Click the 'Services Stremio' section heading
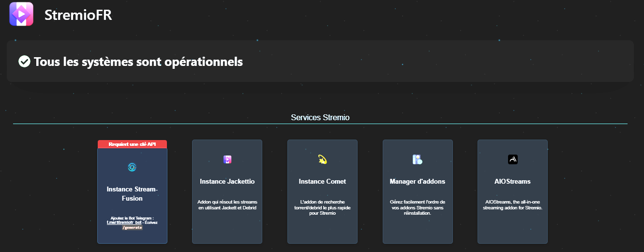Image resolution: width=644 pixels, height=252 pixels. 320,117
